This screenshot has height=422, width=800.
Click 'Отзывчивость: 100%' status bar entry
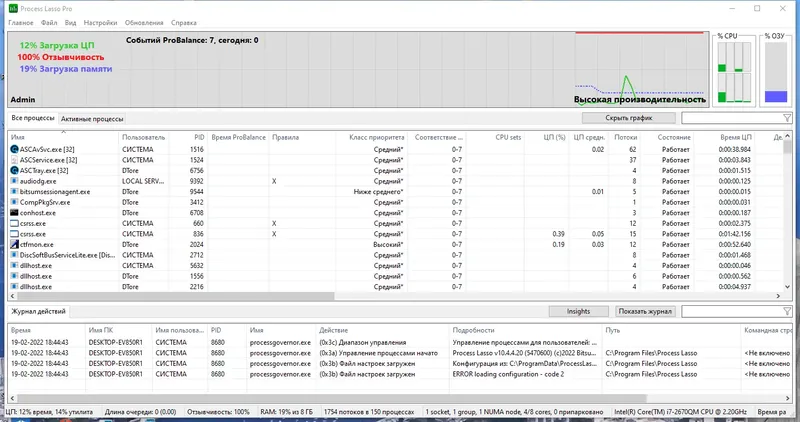(x=218, y=412)
